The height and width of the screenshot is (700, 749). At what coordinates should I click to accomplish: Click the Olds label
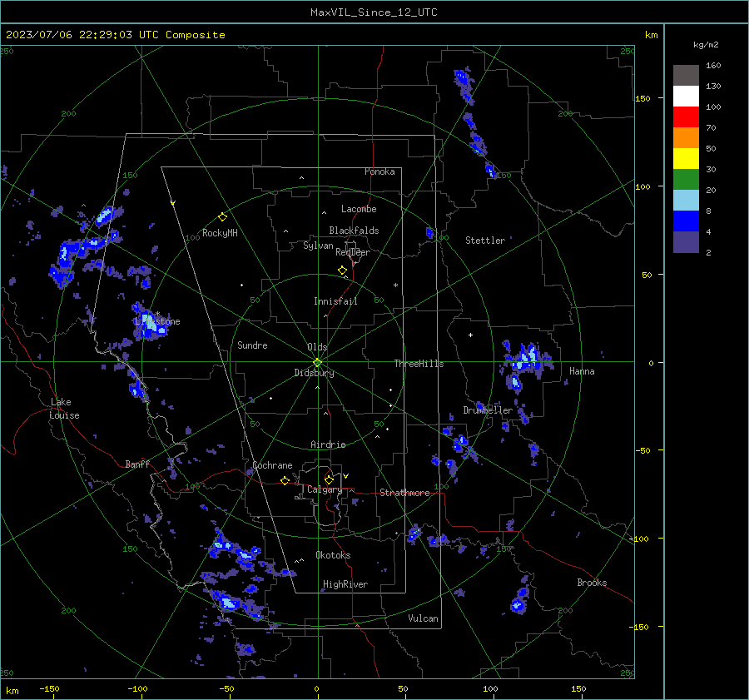(317, 347)
